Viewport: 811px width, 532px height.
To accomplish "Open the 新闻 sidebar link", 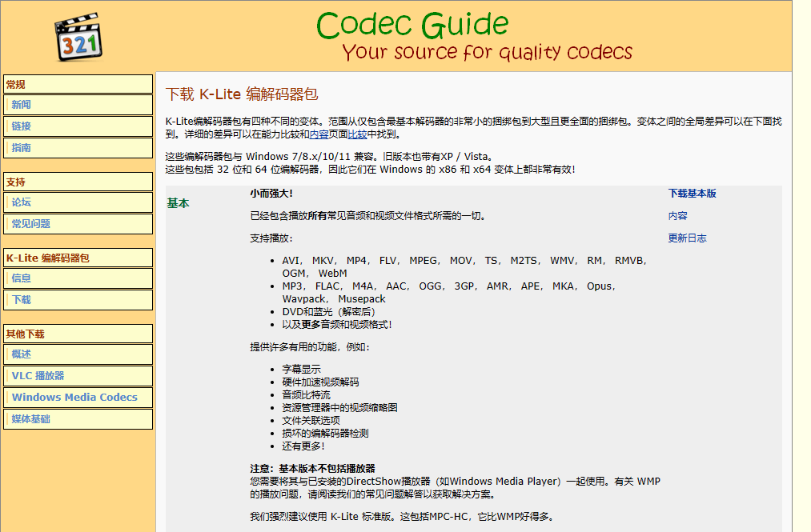I will pyautogui.click(x=22, y=105).
